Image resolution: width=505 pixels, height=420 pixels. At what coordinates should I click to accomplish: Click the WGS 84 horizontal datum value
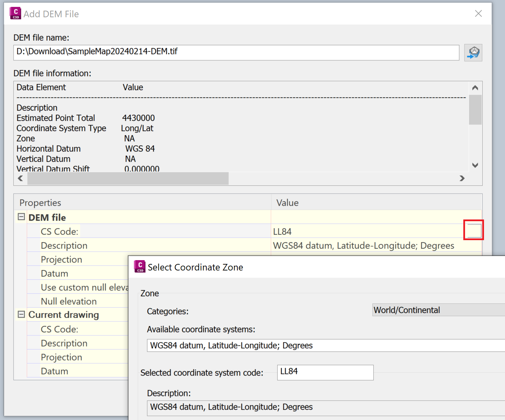(140, 148)
